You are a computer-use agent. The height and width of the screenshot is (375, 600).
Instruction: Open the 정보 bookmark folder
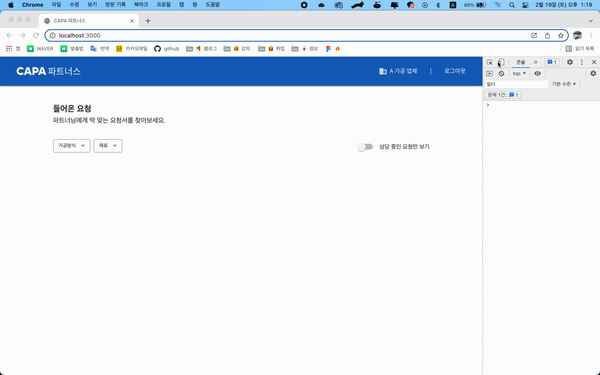pyautogui.click(x=305, y=49)
